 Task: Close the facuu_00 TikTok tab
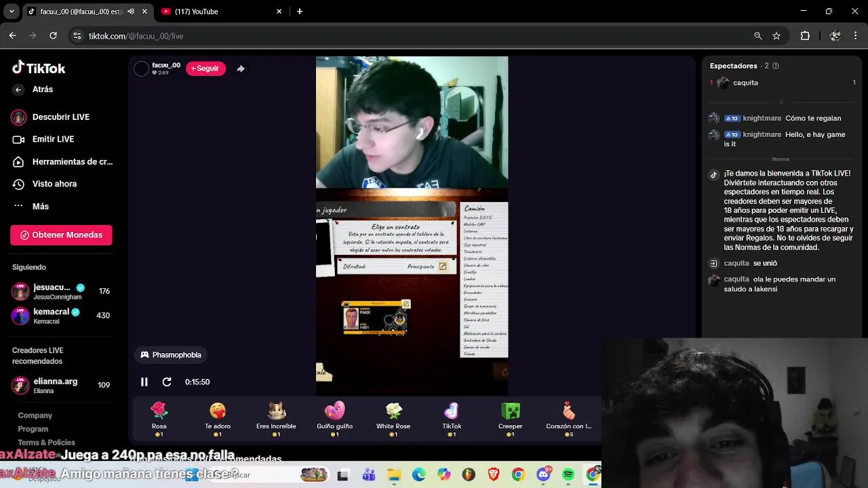coord(144,12)
